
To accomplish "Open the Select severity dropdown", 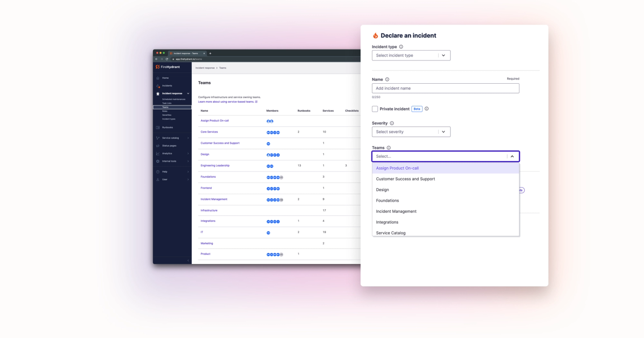I will [411, 132].
